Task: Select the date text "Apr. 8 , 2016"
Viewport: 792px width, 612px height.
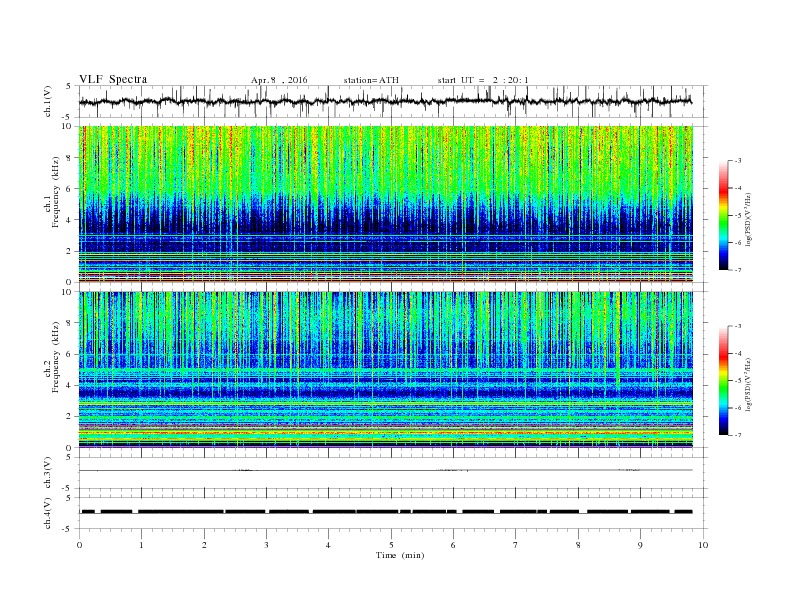Action: pyautogui.click(x=279, y=80)
